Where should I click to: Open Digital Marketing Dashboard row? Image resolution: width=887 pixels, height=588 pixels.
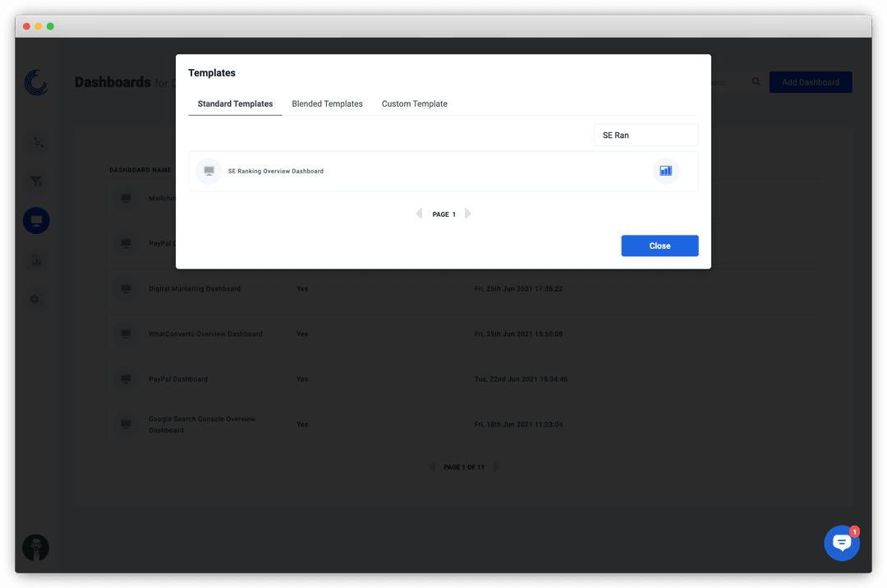(x=463, y=289)
